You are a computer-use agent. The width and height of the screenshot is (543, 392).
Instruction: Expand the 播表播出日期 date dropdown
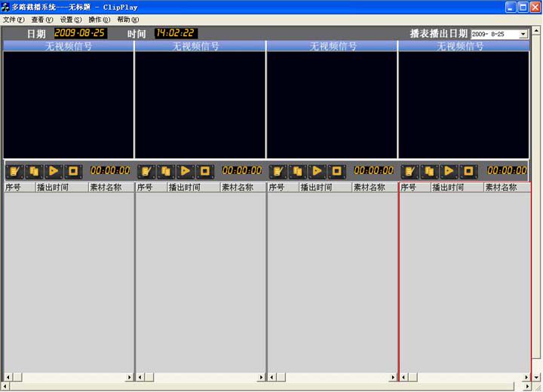coord(523,34)
